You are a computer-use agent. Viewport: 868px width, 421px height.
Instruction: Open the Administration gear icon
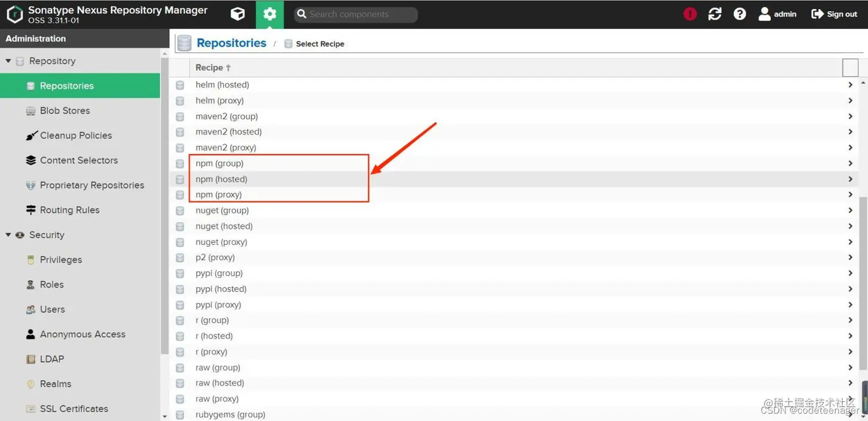pyautogui.click(x=269, y=14)
